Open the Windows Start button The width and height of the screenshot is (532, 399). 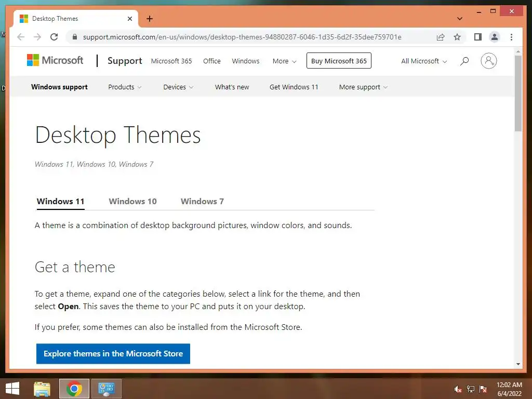click(x=12, y=389)
